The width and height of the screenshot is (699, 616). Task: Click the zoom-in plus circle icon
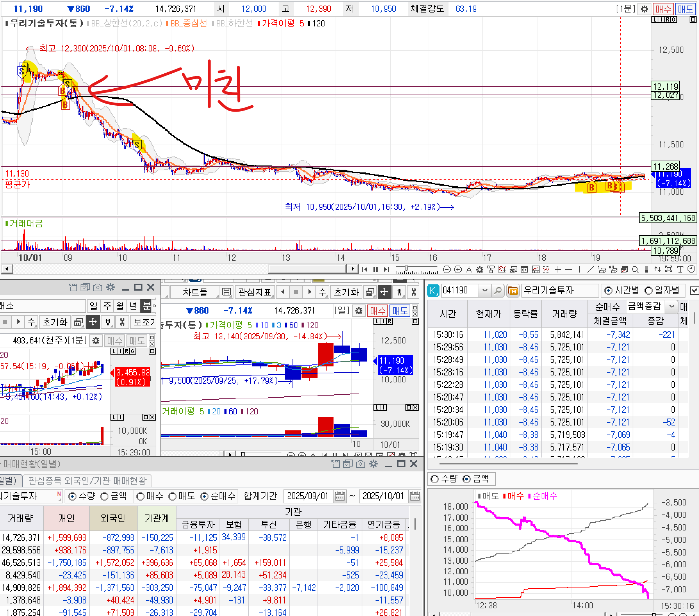[458, 269]
